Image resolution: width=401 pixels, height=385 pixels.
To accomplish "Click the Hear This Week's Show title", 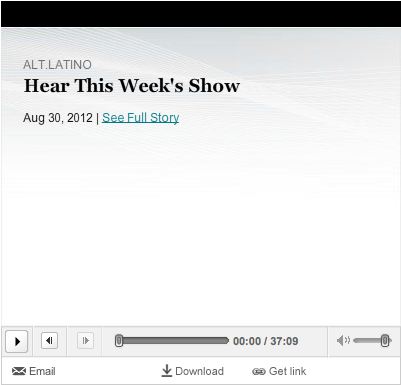I will pyautogui.click(x=132, y=86).
